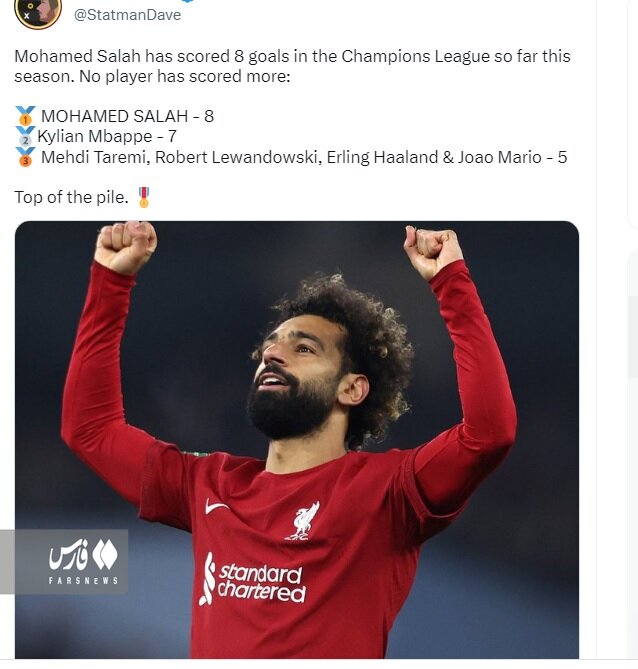Screen dimensions: 638x669
Task: Click the silver second-place medal emoji
Action: pyautogui.click(x=25, y=136)
